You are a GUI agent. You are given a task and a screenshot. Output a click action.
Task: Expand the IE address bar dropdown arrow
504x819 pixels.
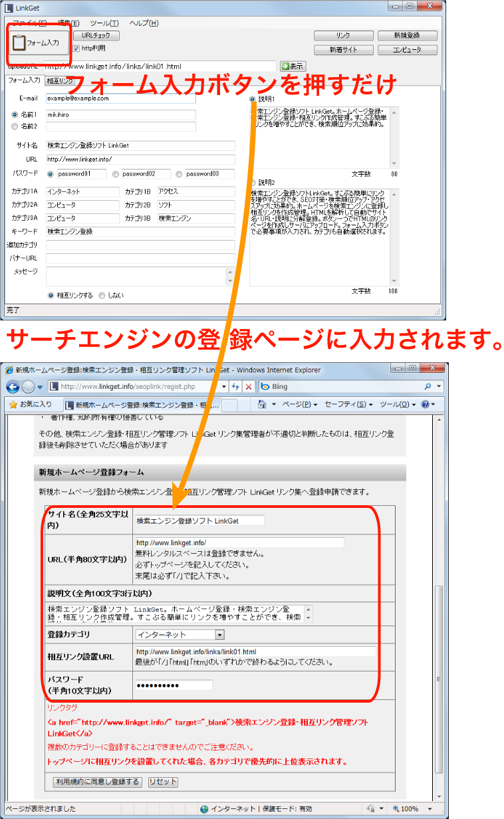click(224, 386)
